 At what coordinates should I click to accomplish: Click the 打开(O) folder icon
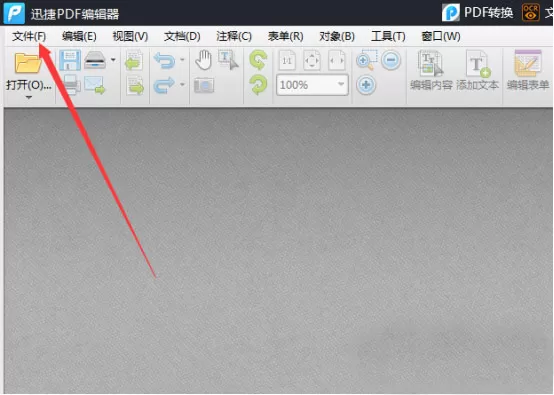[x=28, y=63]
